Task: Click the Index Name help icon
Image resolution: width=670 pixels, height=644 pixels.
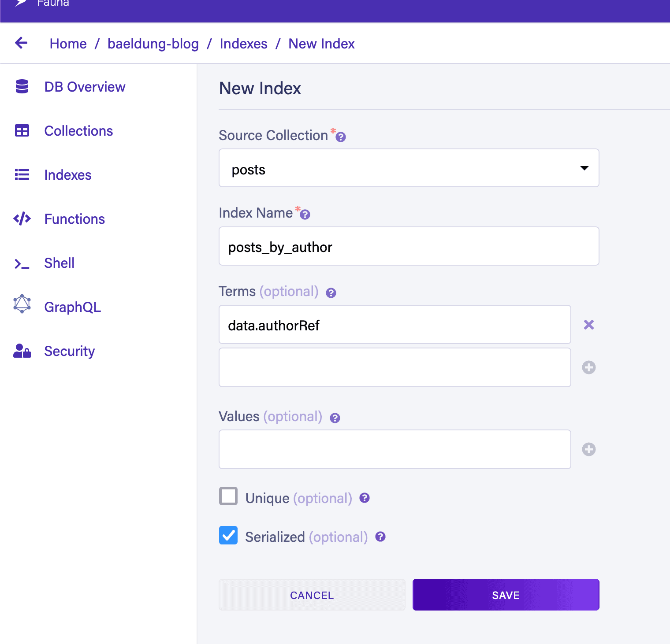Action: (x=305, y=215)
